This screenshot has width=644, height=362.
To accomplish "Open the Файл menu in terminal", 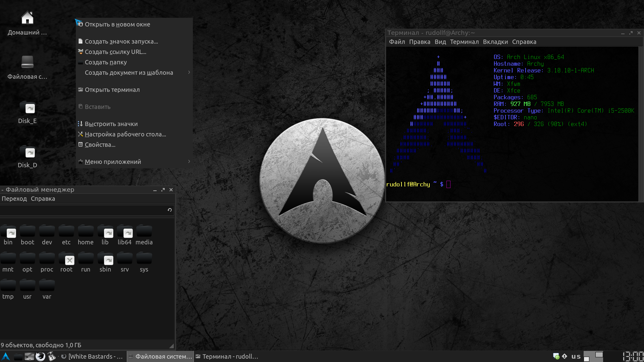I will click(x=397, y=42).
